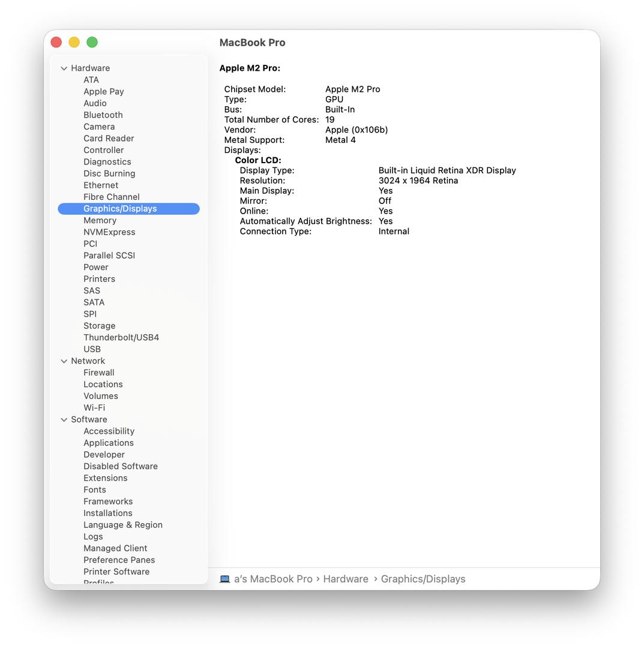Select Wi-Fi under Network
The height and width of the screenshot is (648, 644).
[94, 407]
